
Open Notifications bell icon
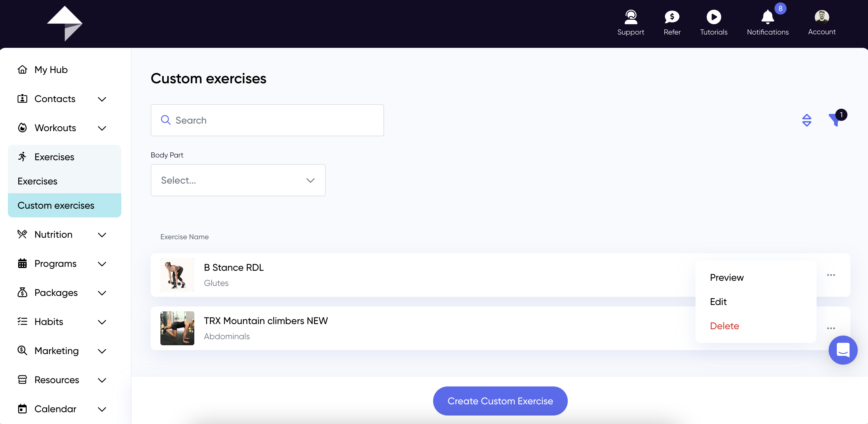(768, 17)
